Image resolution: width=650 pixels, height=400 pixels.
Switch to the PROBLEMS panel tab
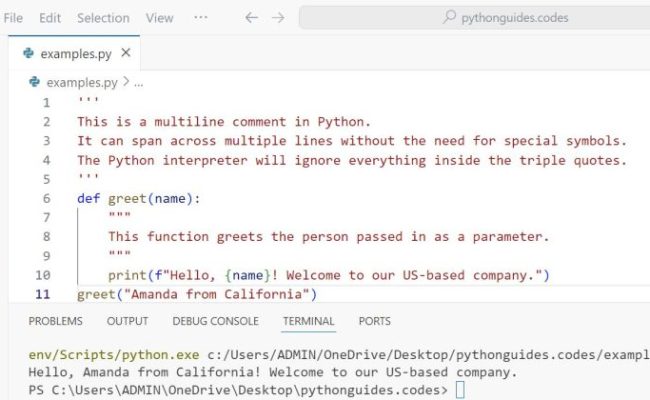pyautogui.click(x=56, y=321)
